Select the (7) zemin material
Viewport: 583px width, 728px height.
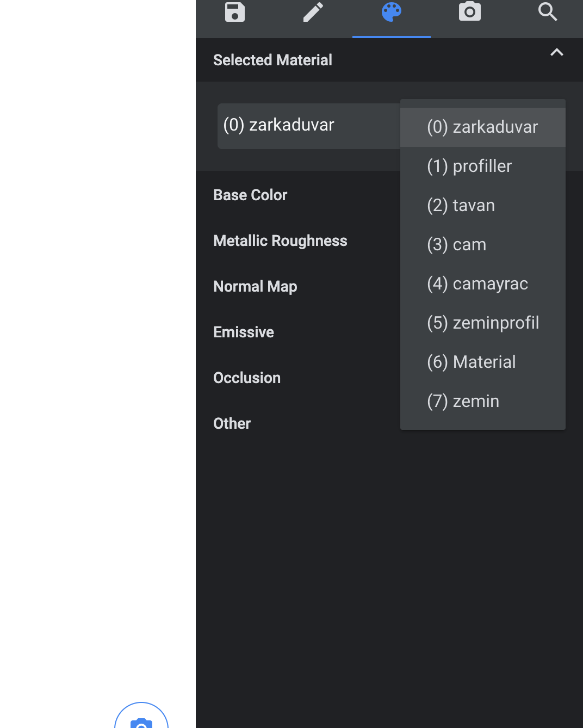coord(463,401)
